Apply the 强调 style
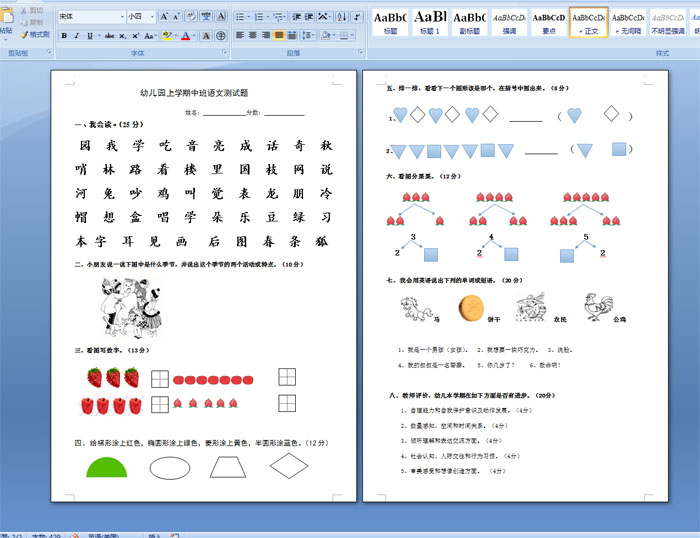 509,22
